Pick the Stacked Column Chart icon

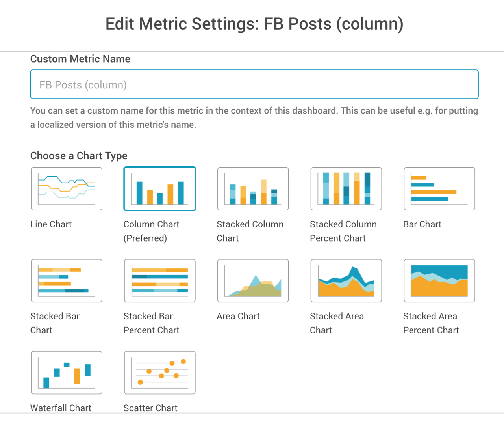tap(253, 189)
